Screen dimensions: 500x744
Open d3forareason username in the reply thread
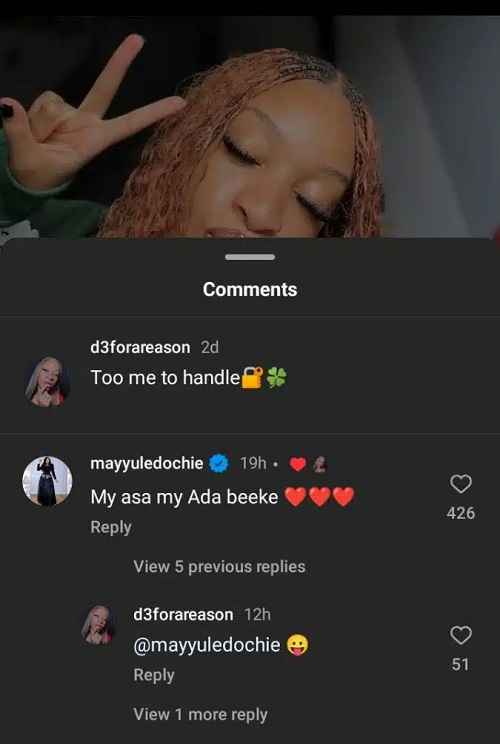click(x=184, y=614)
